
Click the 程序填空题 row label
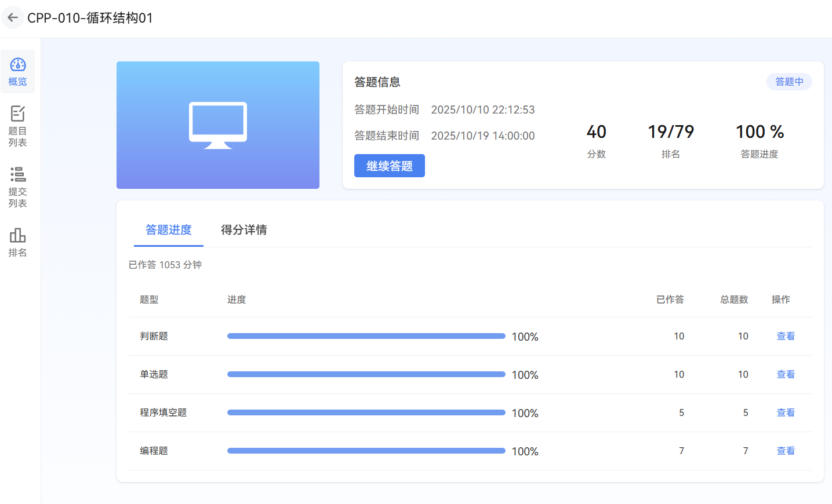[x=164, y=412]
